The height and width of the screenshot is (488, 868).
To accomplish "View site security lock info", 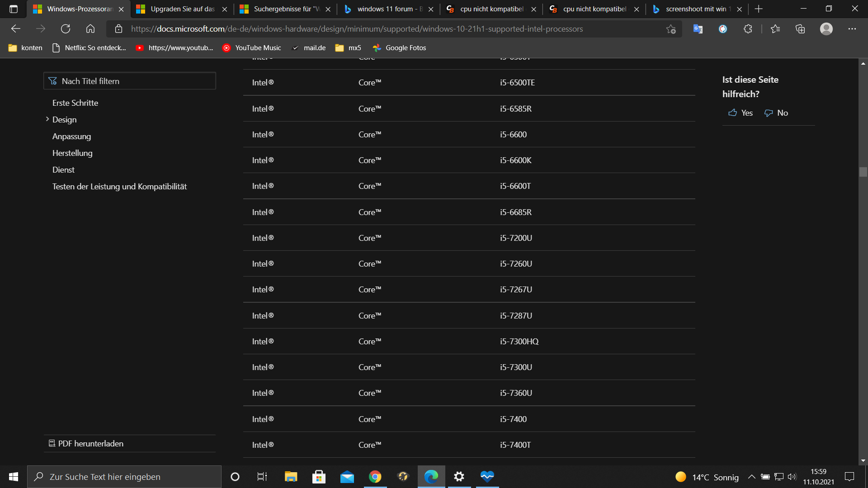I will tap(119, 29).
